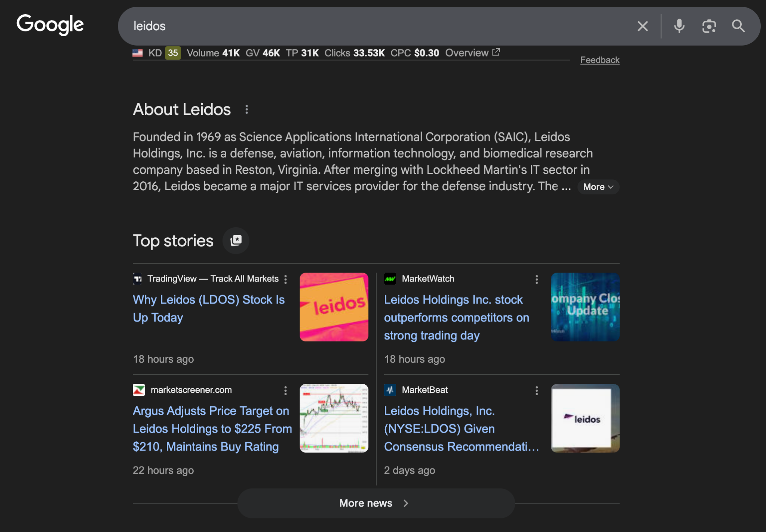Click the Feedback link
The image size is (766, 532).
pos(600,60)
